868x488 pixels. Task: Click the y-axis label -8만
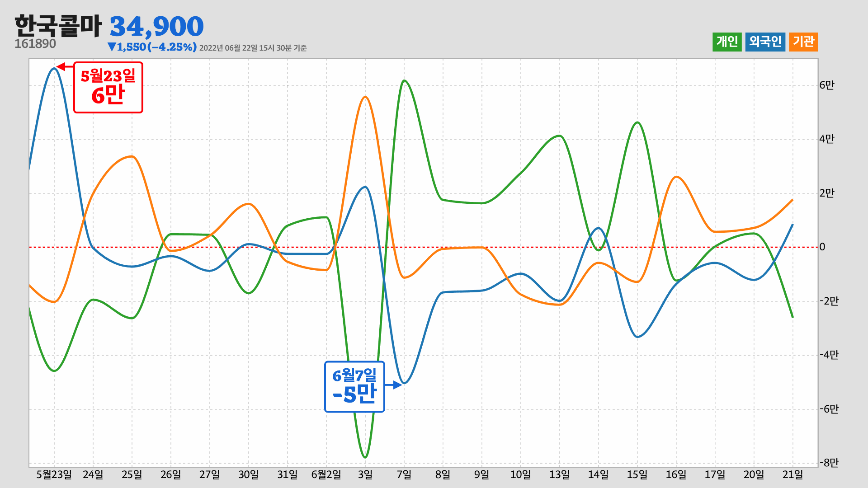point(829,463)
